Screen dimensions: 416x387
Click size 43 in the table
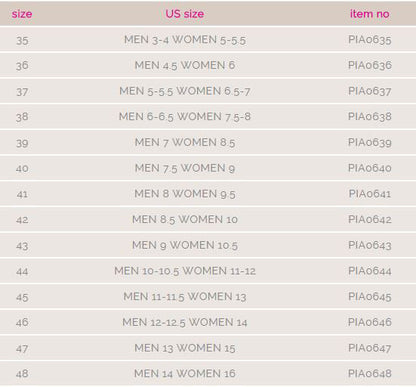pyautogui.click(x=22, y=246)
